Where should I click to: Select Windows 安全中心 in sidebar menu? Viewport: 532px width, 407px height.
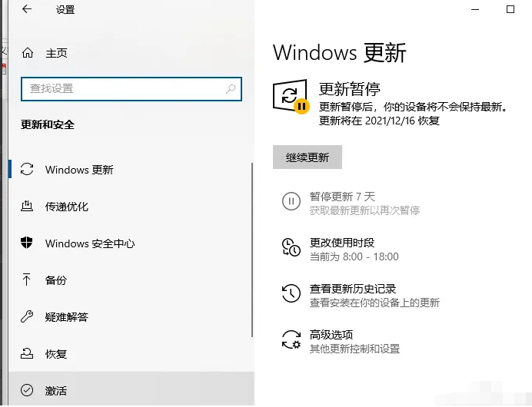point(90,243)
